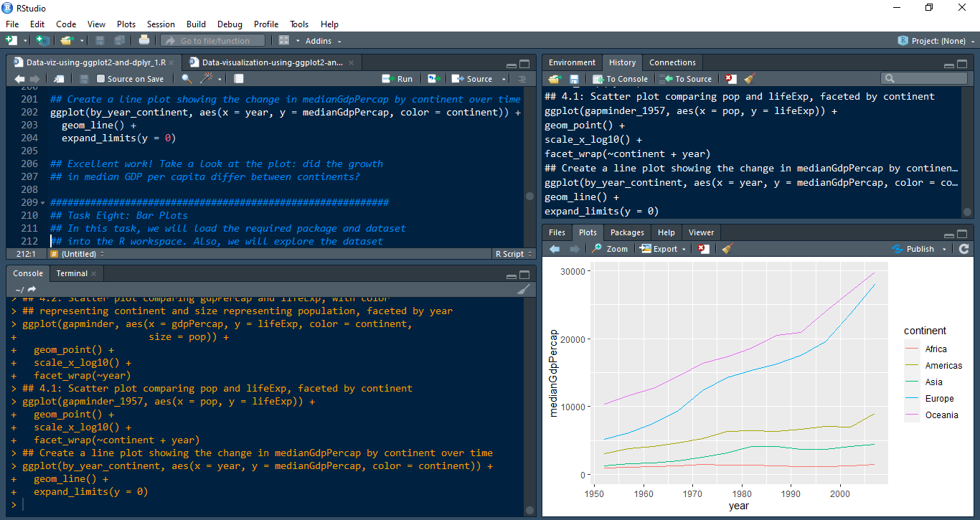Toggle the Source on Save checkbox

point(101,79)
